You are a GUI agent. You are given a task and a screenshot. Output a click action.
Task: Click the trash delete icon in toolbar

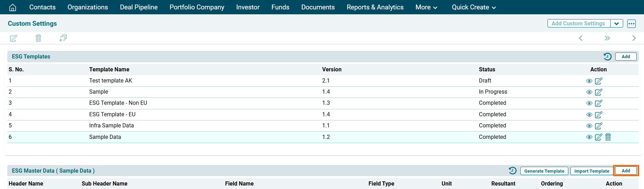tap(38, 38)
